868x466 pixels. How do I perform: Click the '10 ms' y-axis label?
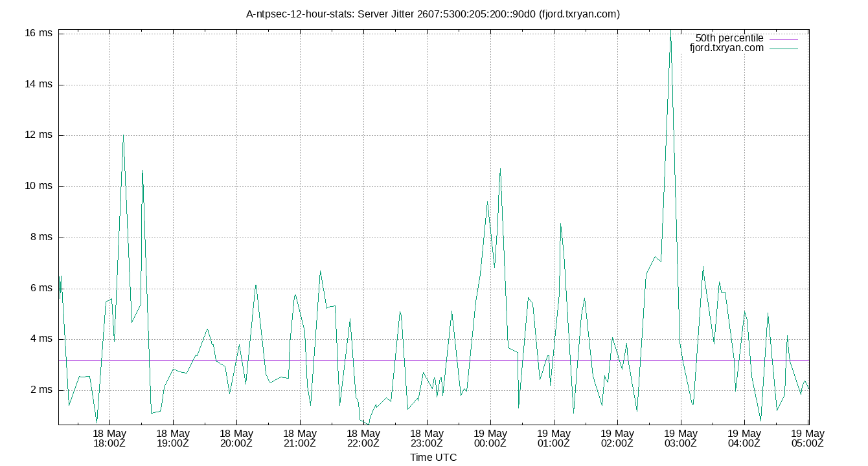40,186
